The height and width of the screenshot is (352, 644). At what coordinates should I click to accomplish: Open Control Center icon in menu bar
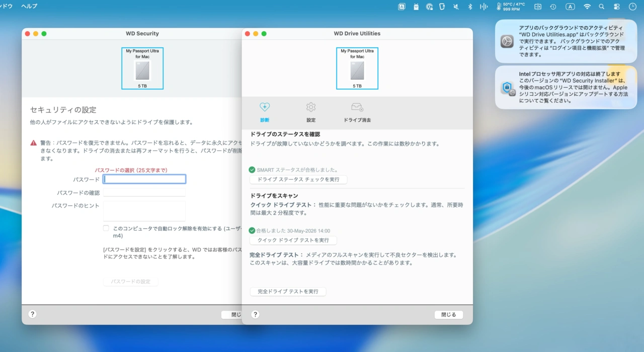[x=617, y=7]
